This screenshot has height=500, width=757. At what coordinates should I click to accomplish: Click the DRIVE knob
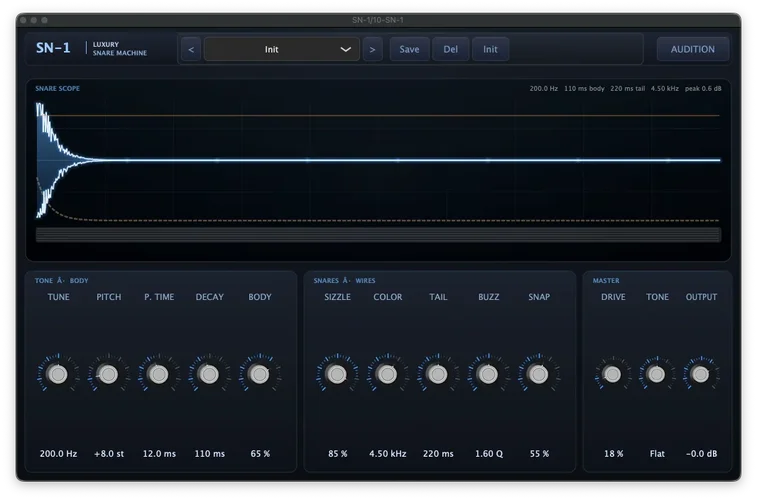[613, 374]
